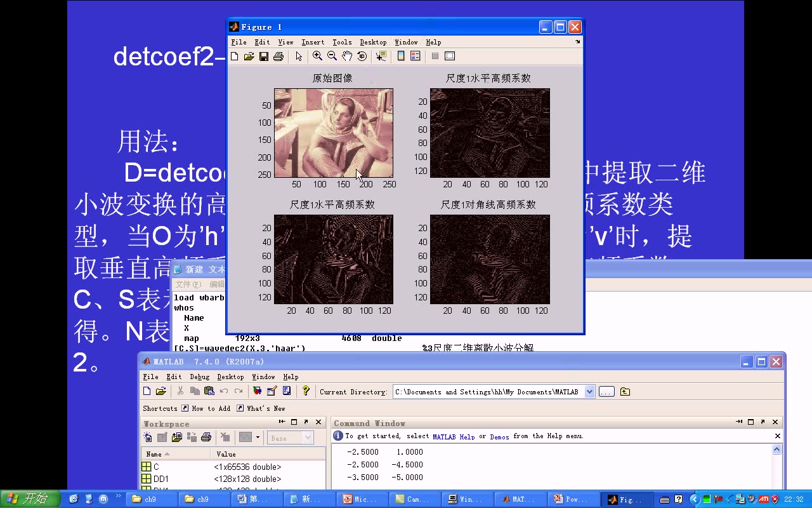Click Print icon in Workspace toolbar
Image resolution: width=812 pixels, height=508 pixels.
point(206,438)
